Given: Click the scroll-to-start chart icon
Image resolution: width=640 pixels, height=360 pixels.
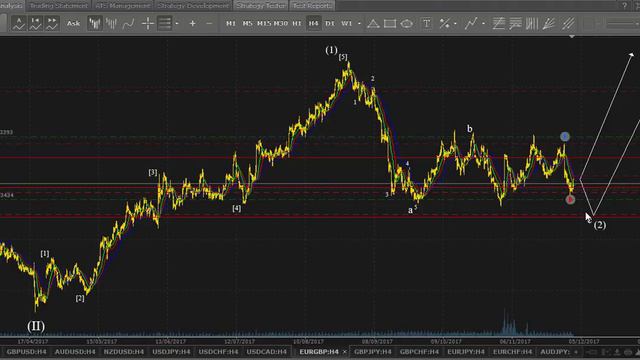Looking at the screenshot, I should point(36,24).
